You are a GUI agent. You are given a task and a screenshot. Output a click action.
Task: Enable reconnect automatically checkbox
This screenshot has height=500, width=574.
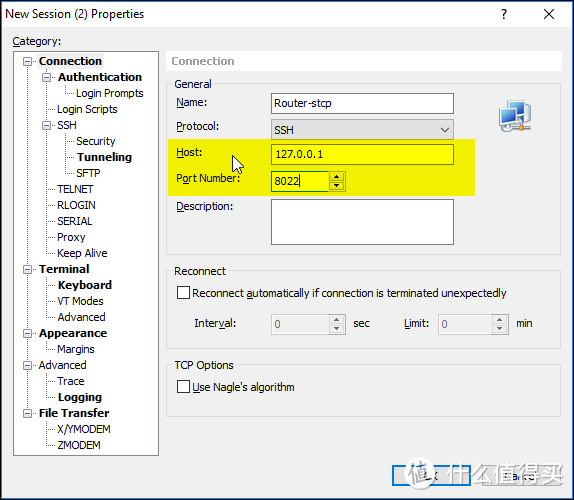click(x=183, y=293)
